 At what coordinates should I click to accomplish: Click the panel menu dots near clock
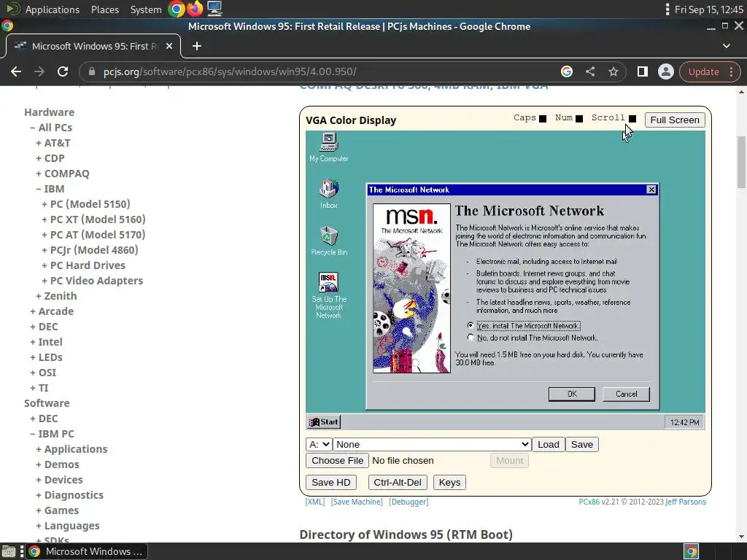pyautogui.click(x=667, y=9)
